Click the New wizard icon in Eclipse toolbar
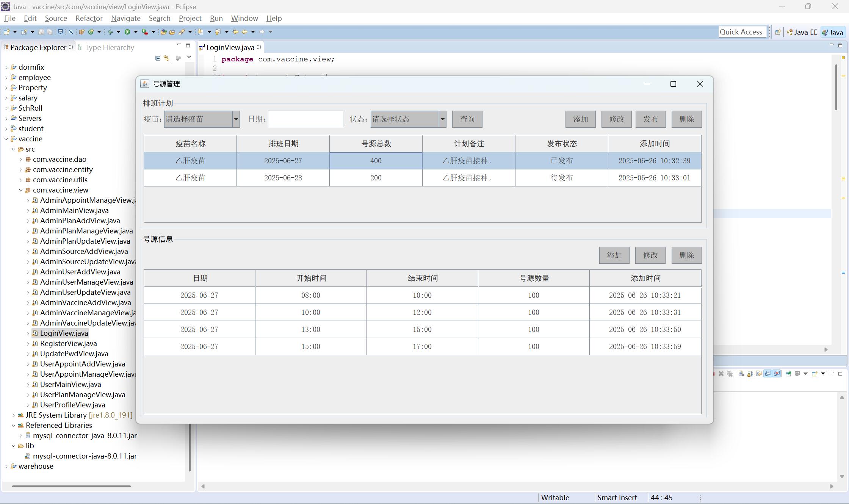 point(6,32)
